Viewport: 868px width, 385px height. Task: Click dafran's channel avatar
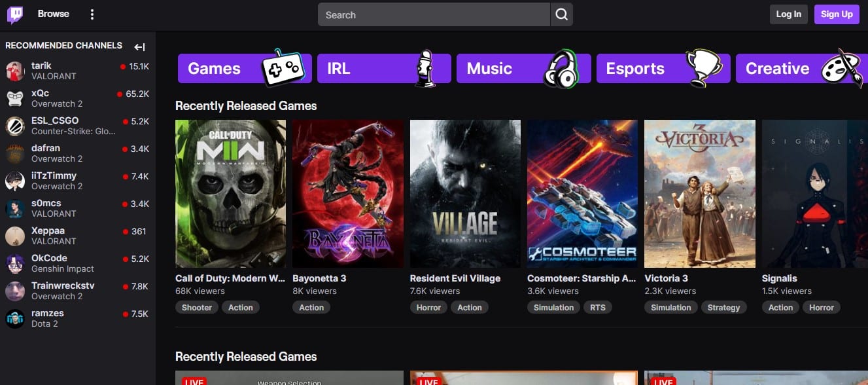click(x=15, y=153)
